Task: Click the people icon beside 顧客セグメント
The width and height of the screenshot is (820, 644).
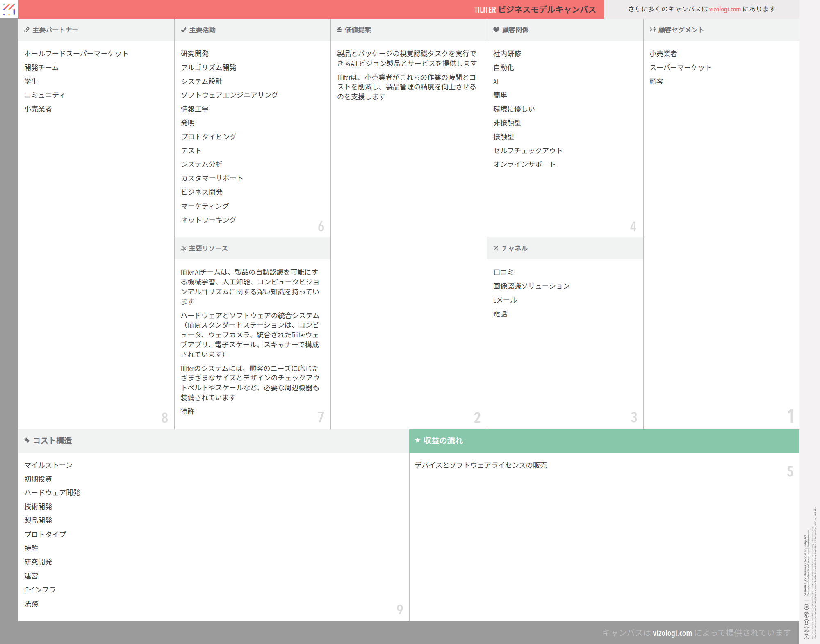Action: click(x=652, y=30)
